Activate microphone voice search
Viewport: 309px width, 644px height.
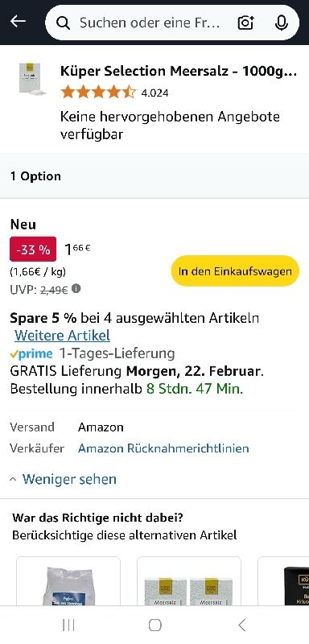(281, 23)
